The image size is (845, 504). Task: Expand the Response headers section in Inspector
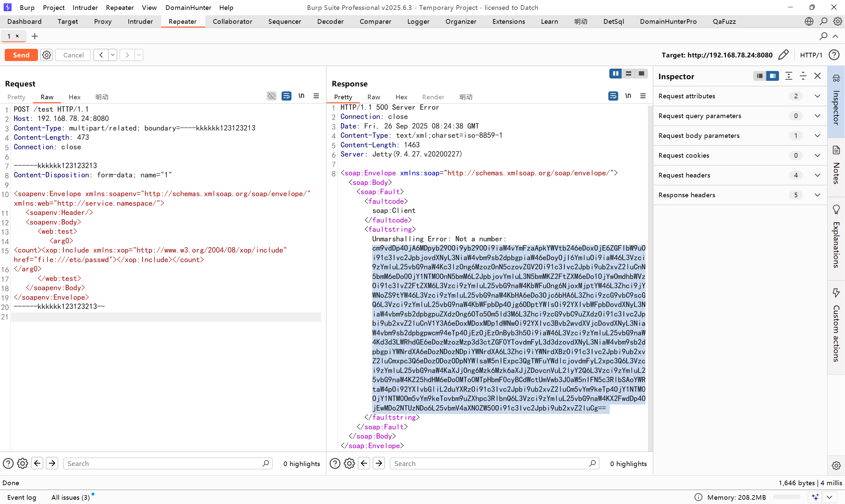point(818,195)
